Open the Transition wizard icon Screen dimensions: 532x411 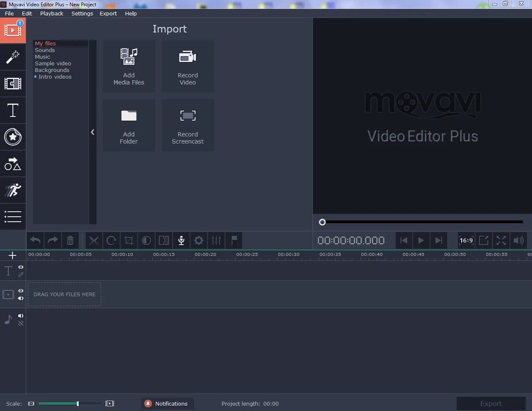tap(164, 240)
